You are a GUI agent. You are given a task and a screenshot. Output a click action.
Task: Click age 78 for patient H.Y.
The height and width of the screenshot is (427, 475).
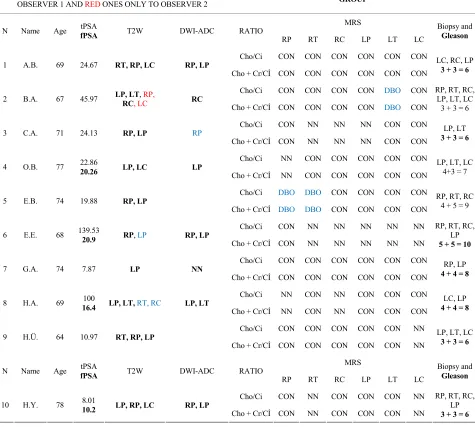(x=60, y=405)
